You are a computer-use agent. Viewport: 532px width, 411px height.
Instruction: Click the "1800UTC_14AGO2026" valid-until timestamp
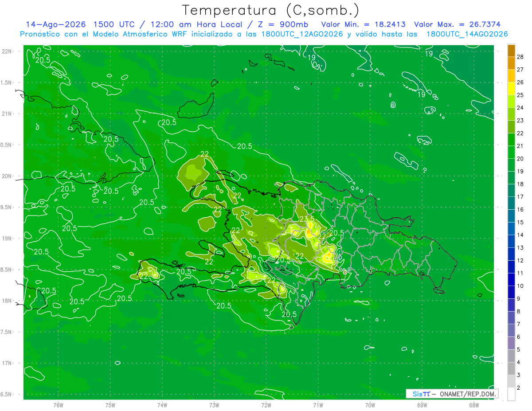click(467, 34)
